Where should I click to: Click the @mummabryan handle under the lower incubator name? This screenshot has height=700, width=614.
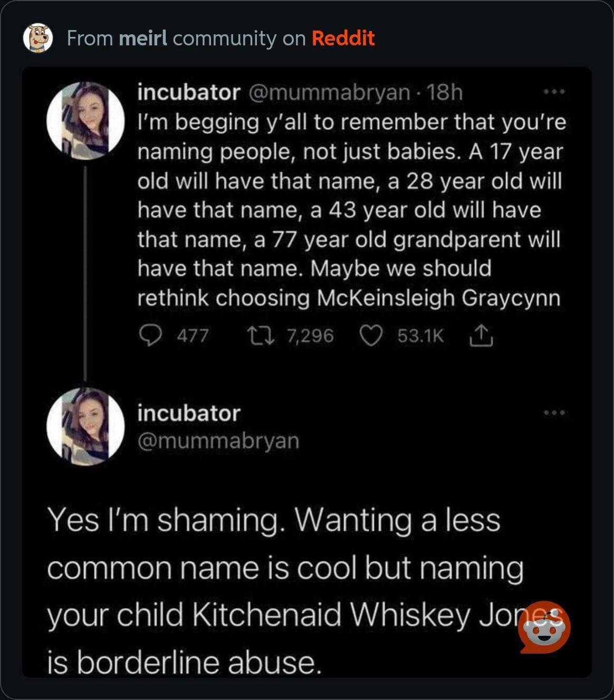click(218, 440)
